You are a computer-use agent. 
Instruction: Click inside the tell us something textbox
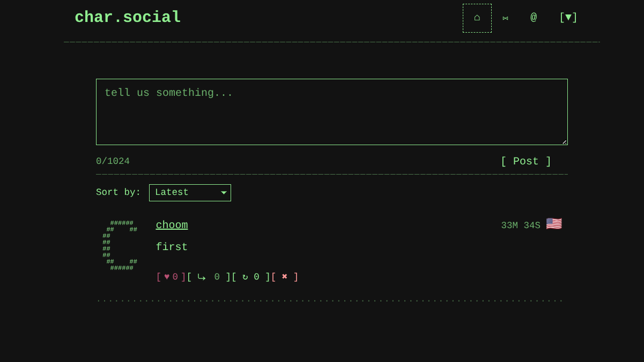[x=331, y=111]
